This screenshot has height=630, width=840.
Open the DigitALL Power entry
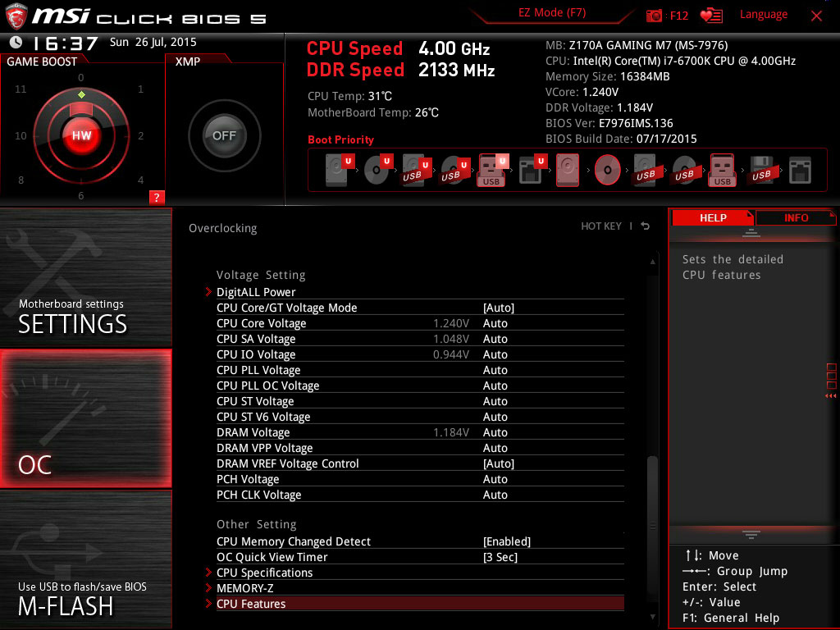[x=256, y=292]
